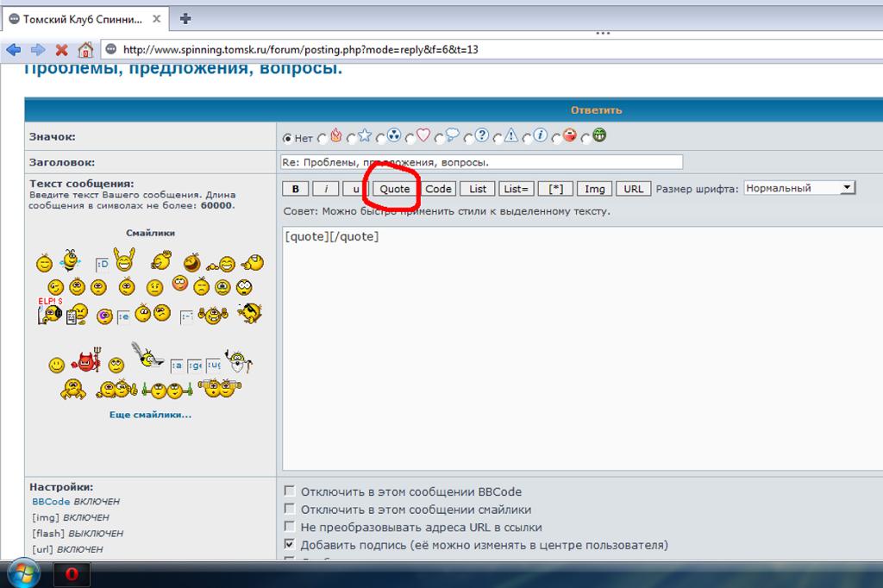Uncheck 'Добавить подпись' checkbox
The height and width of the screenshot is (588, 883).
[x=290, y=545]
